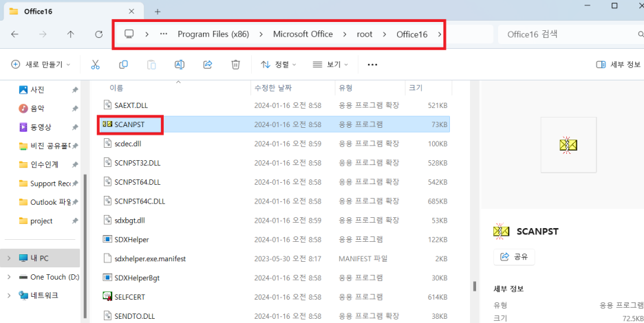Click the Delete trash icon

235,65
